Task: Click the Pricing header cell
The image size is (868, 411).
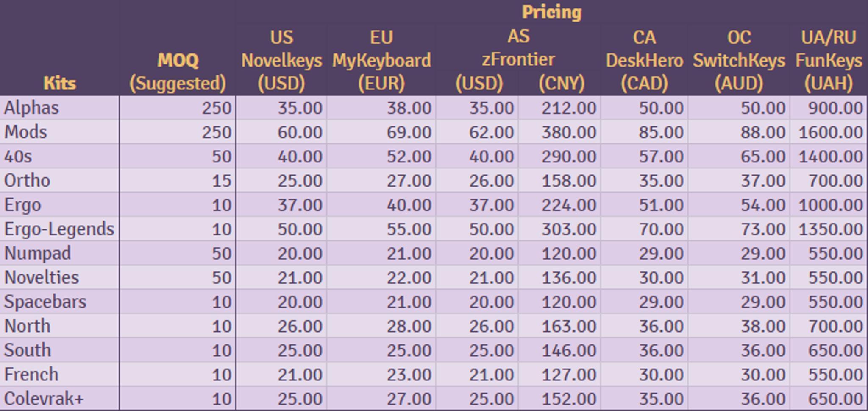Action: pyautogui.click(x=551, y=12)
